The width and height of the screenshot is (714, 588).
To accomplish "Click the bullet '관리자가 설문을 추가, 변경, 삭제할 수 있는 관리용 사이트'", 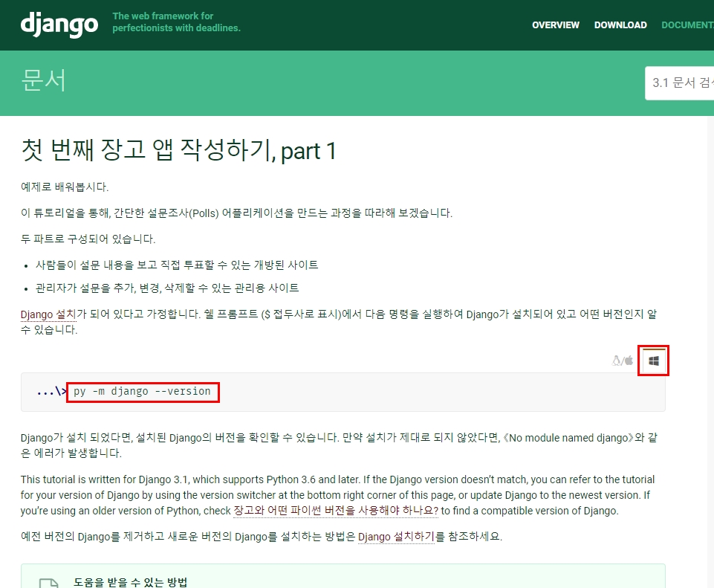I will click(x=167, y=288).
